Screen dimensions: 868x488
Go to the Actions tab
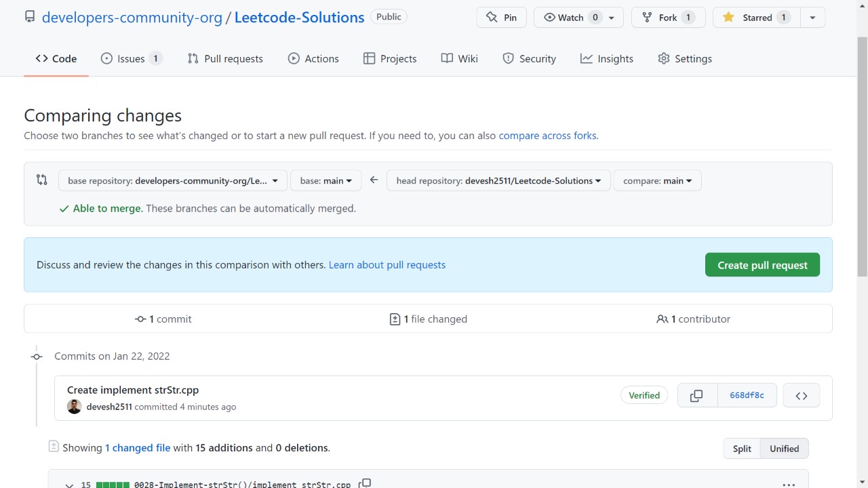[x=313, y=59]
